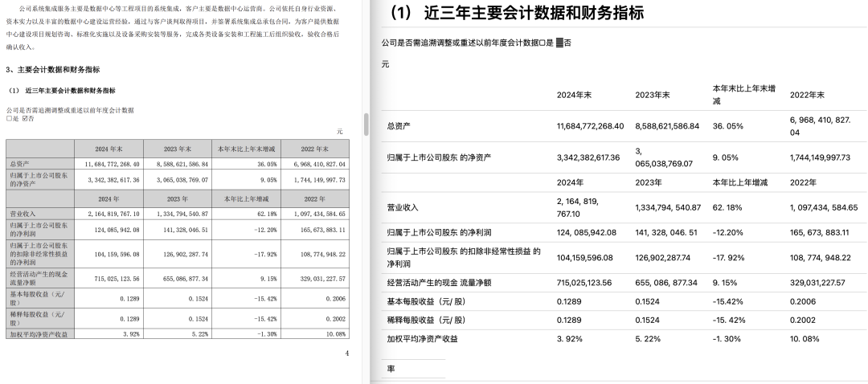
Task: Click 329,031,227.57 in the right panel
Action: pyautogui.click(x=817, y=283)
